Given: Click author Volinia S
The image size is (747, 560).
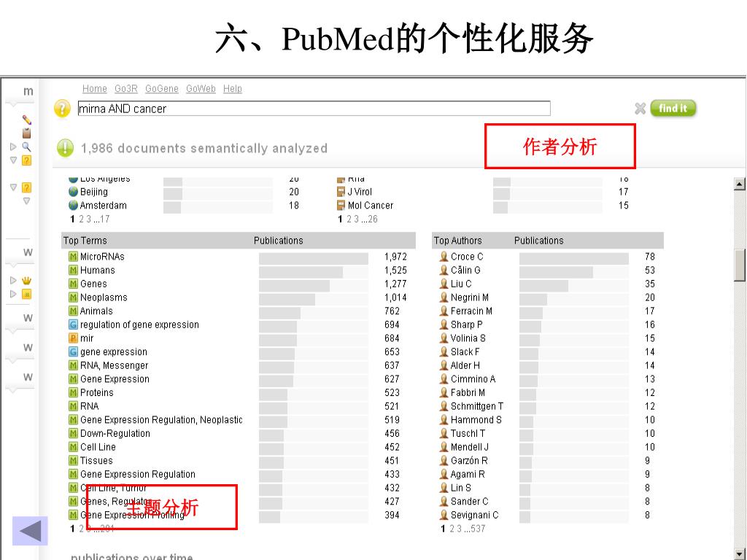Looking at the screenshot, I should [468, 338].
